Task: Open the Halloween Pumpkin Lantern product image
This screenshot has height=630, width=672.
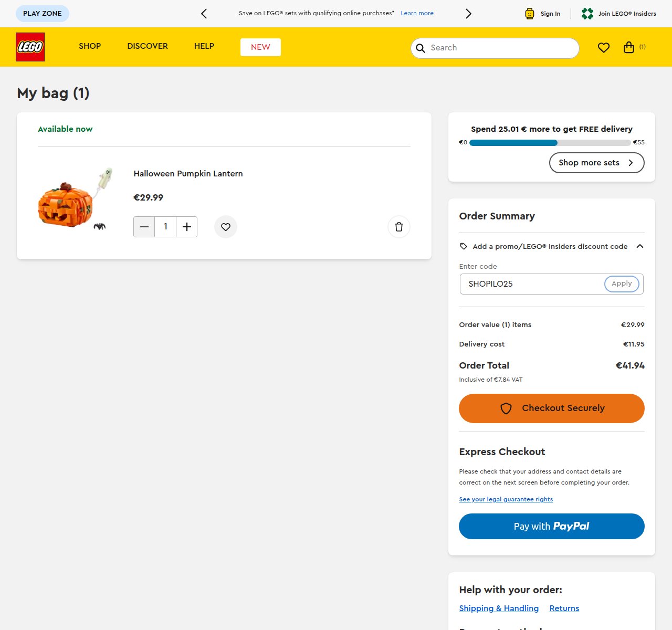Action: click(x=75, y=199)
